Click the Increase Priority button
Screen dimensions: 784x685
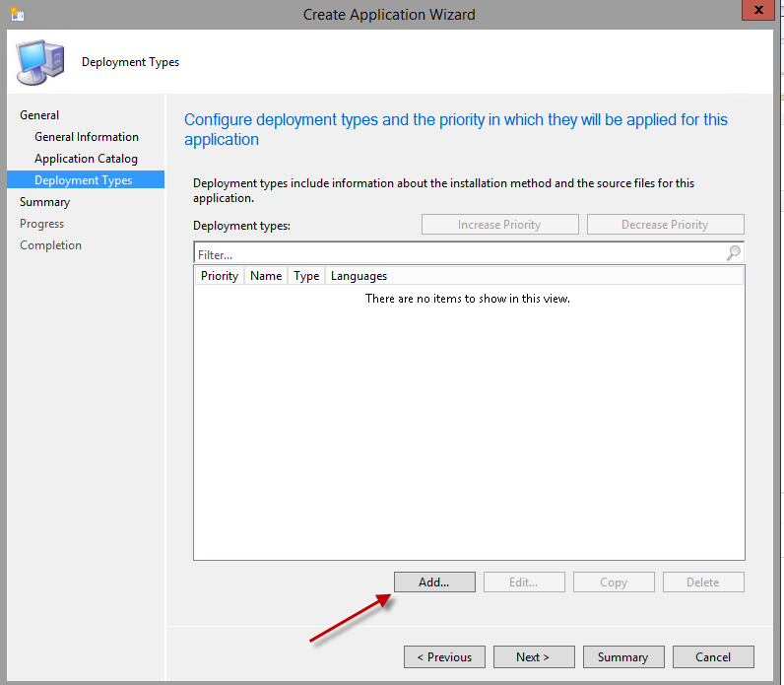(499, 225)
